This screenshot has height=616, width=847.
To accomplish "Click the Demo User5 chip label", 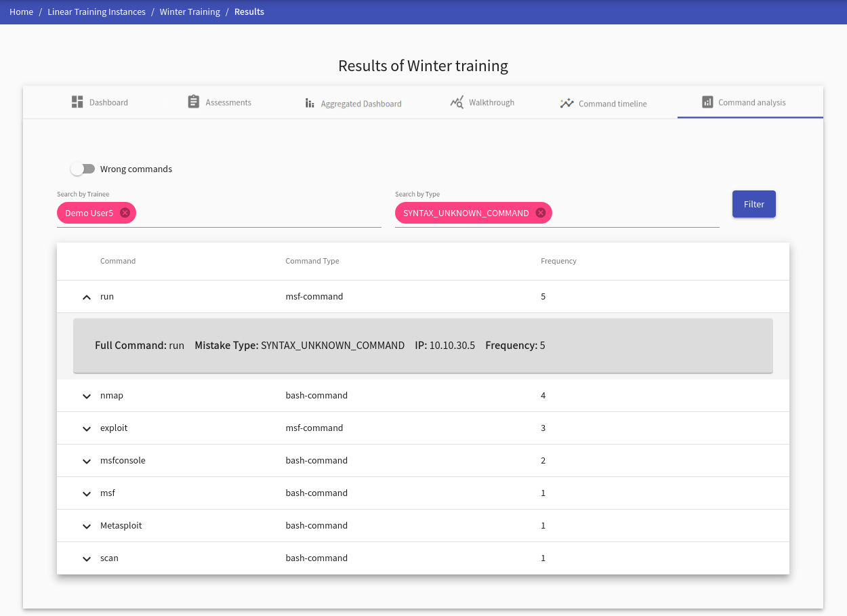I will coord(89,213).
